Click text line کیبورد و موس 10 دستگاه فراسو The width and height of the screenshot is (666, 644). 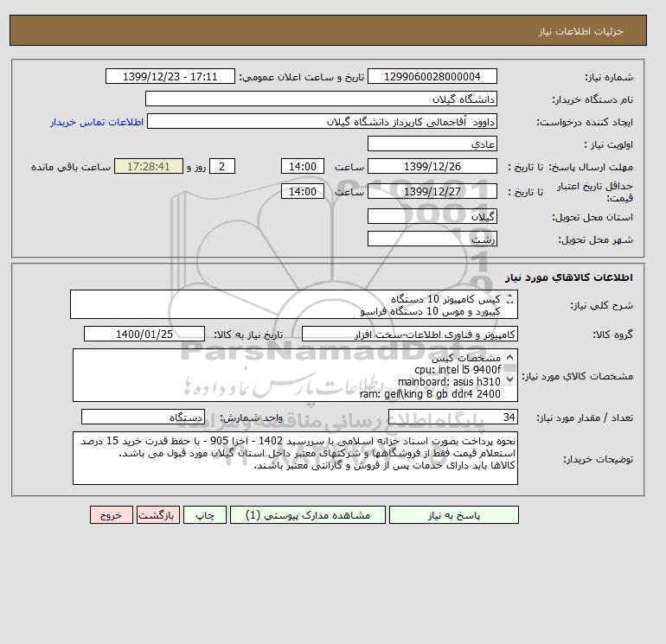coord(430,311)
